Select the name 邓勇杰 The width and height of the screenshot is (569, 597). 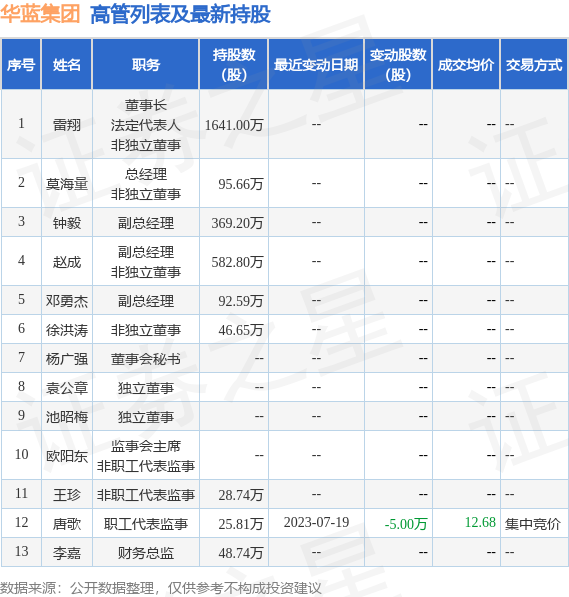67,301
